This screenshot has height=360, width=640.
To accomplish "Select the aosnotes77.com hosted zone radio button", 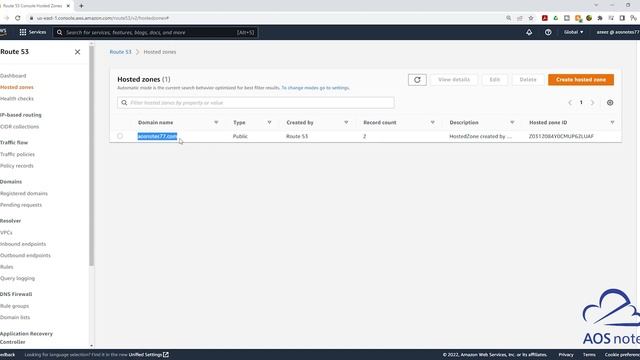I will point(120,136).
